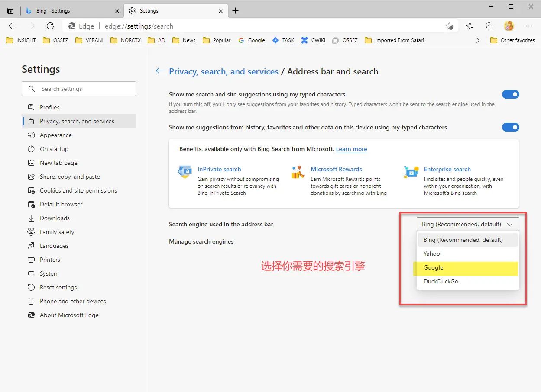Toggle suggestions from history and favorites switch

click(510, 127)
